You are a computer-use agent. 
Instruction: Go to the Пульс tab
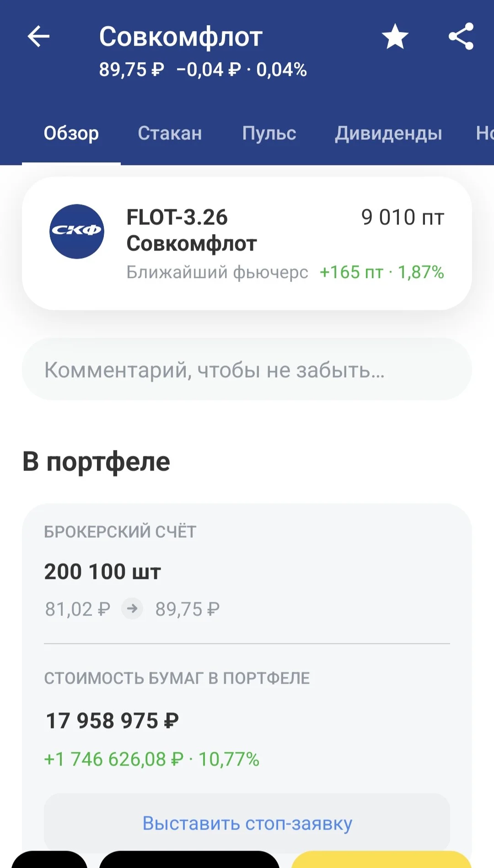tap(269, 133)
